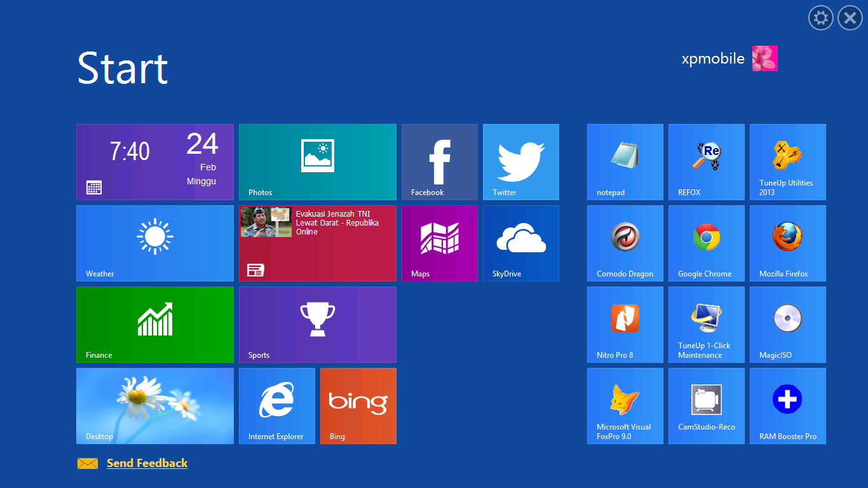868x488 pixels.
Task: Launch CamStudio-Reco tile
Action: 707,406
